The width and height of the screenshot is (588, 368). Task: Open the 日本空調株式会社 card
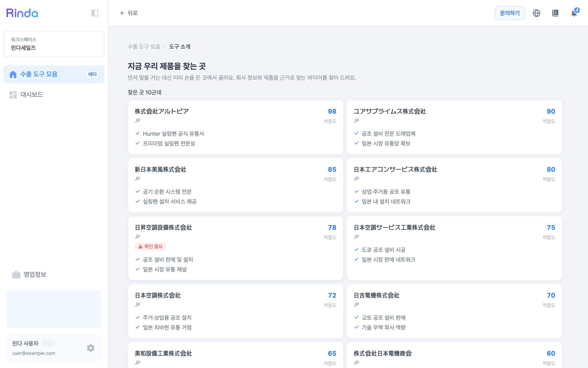[235, 311]
